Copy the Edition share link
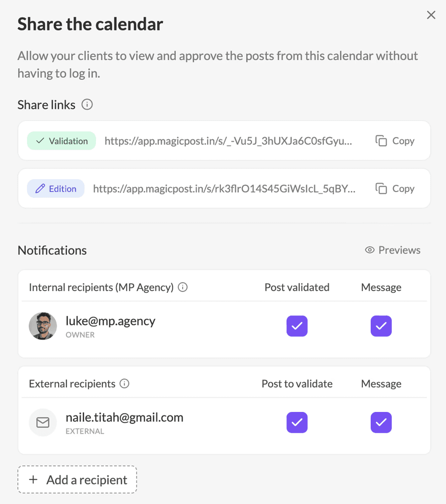This screenshot has height=504, width=446. pos(395,189)
